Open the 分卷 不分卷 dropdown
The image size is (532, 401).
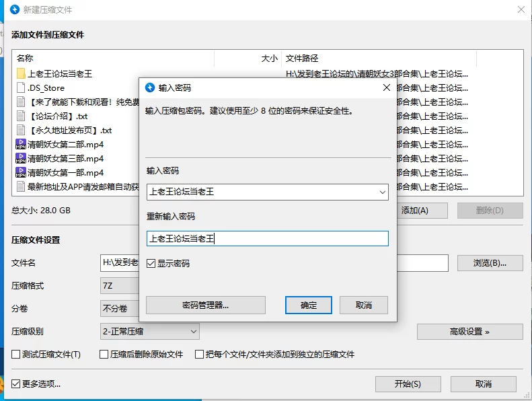click(120, 308)
